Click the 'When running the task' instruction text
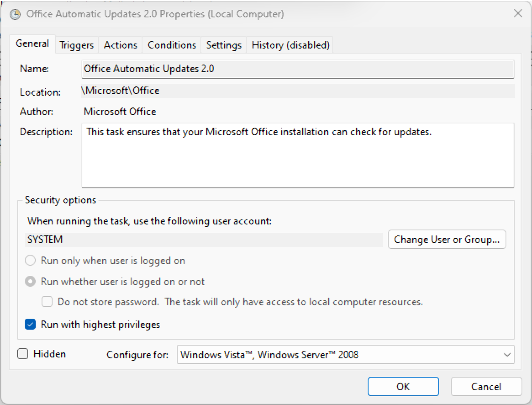The width and height of the screenshot is (532, 405). [150, 221]
